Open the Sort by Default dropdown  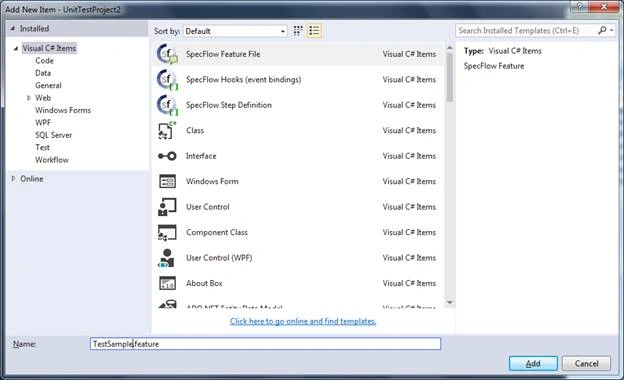(x=235, y=31)
